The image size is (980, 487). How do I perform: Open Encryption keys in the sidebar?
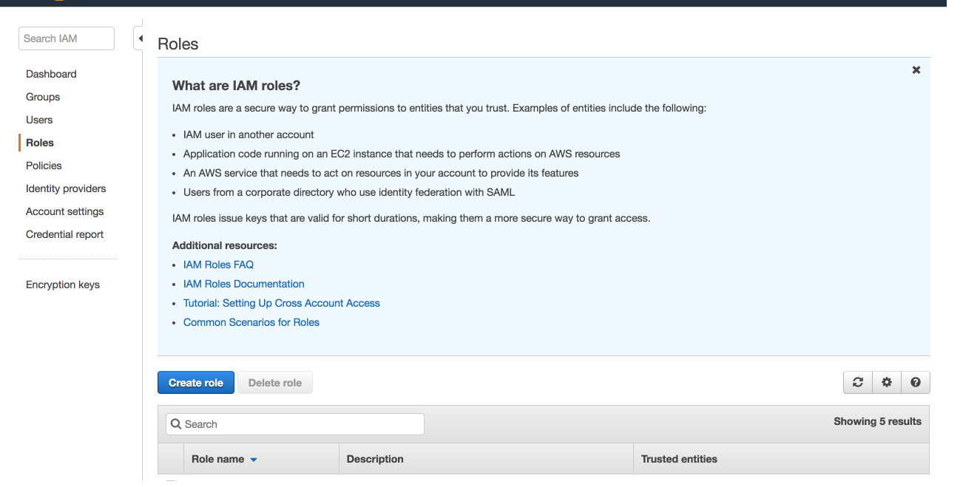62,284
